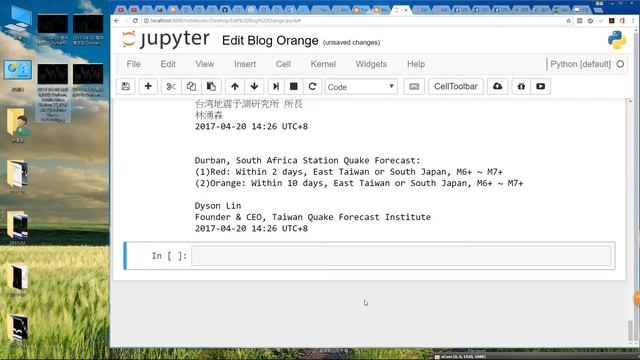640x360 pixels.
Task: Go back with the browser back arrow
Action: click(117, 20)
